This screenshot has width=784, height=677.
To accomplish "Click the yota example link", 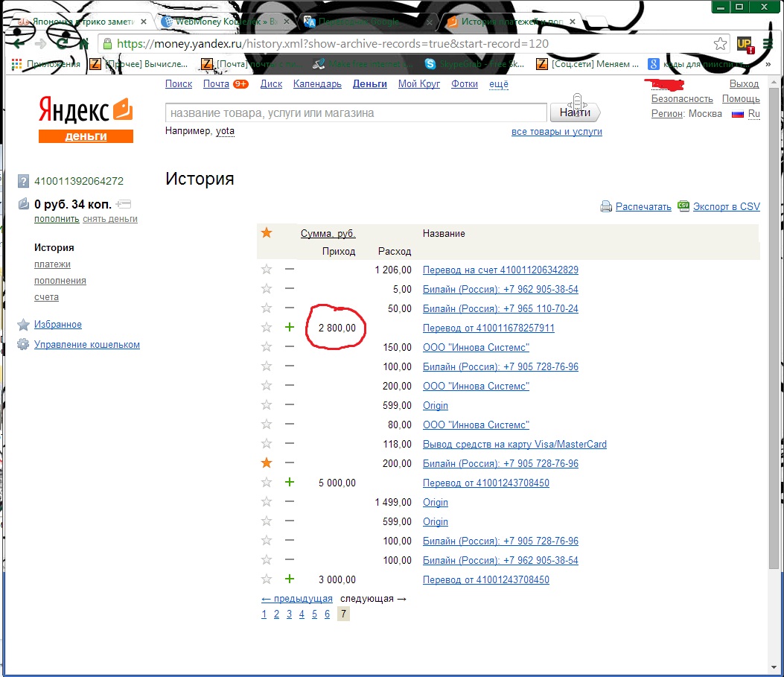I will pos(225,131).
